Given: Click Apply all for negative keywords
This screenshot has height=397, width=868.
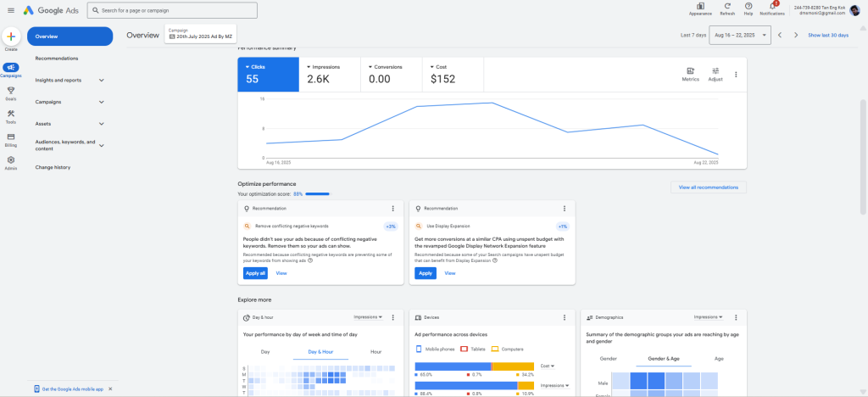Looking at the screenshot, I should (255, 273).
